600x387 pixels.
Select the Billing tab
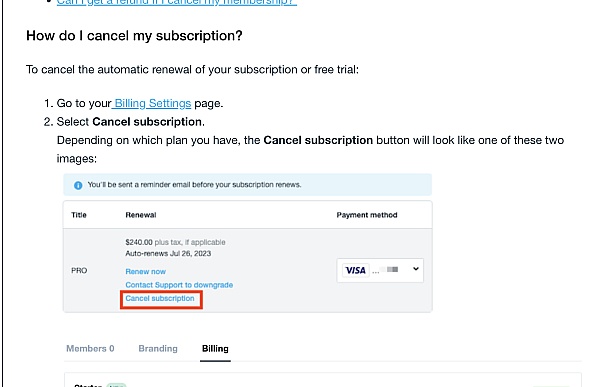215,349
